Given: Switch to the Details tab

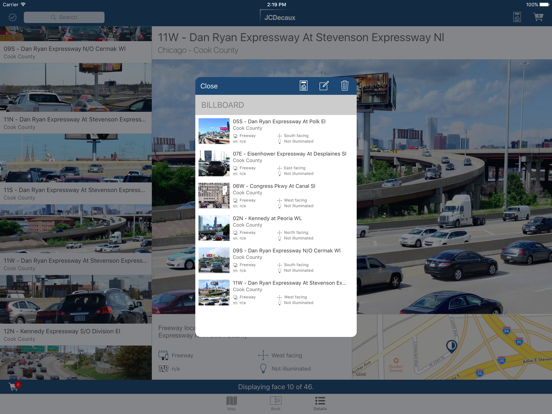Looking at the screenshot, I should click(x=320, y=403).
